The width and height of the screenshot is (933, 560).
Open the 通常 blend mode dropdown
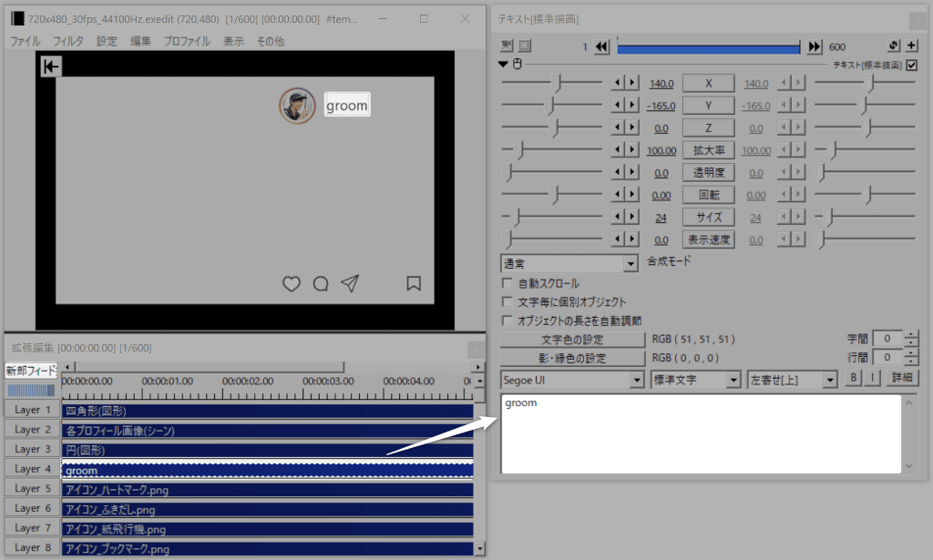click(x=569, y=263)
